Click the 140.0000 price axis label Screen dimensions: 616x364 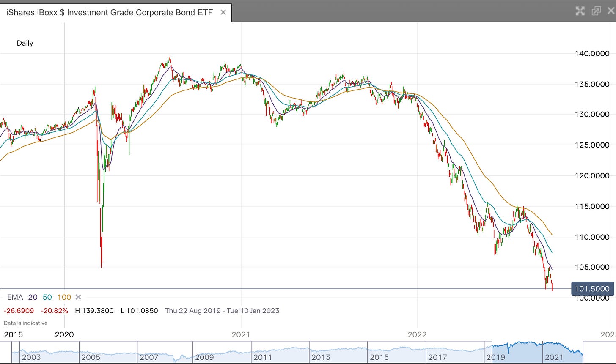point(592,53)
